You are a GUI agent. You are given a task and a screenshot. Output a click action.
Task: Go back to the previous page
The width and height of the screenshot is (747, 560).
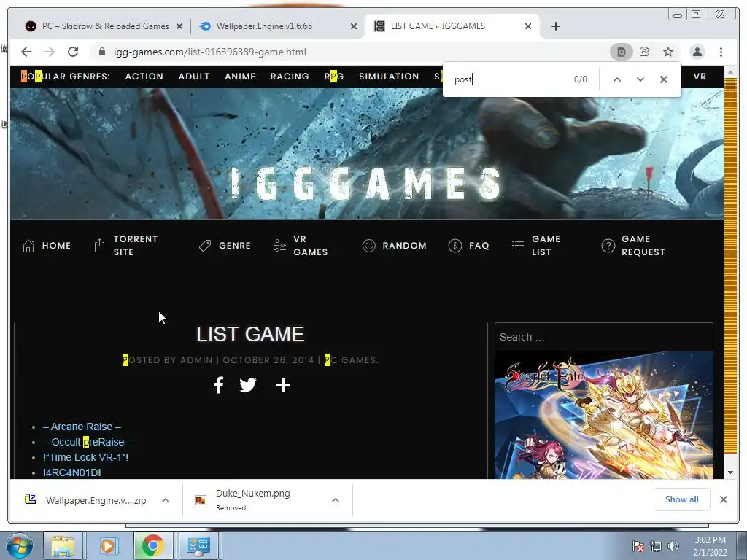(26, 52)
